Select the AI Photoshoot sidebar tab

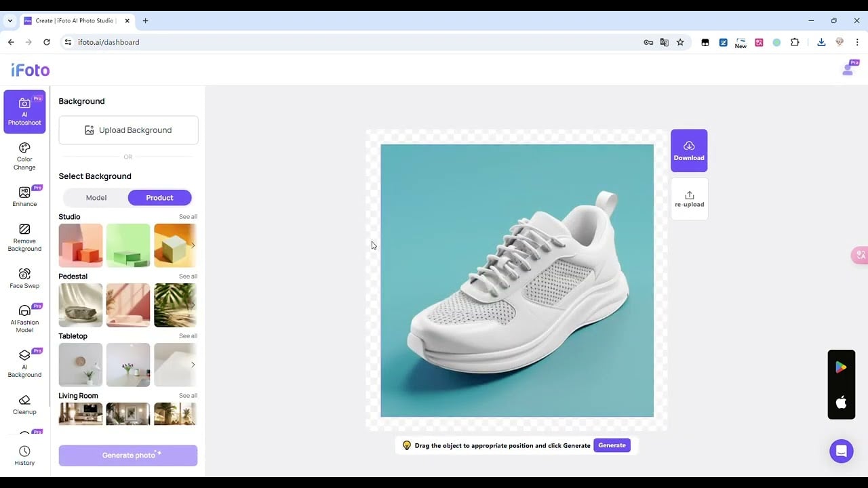point(24,112)
